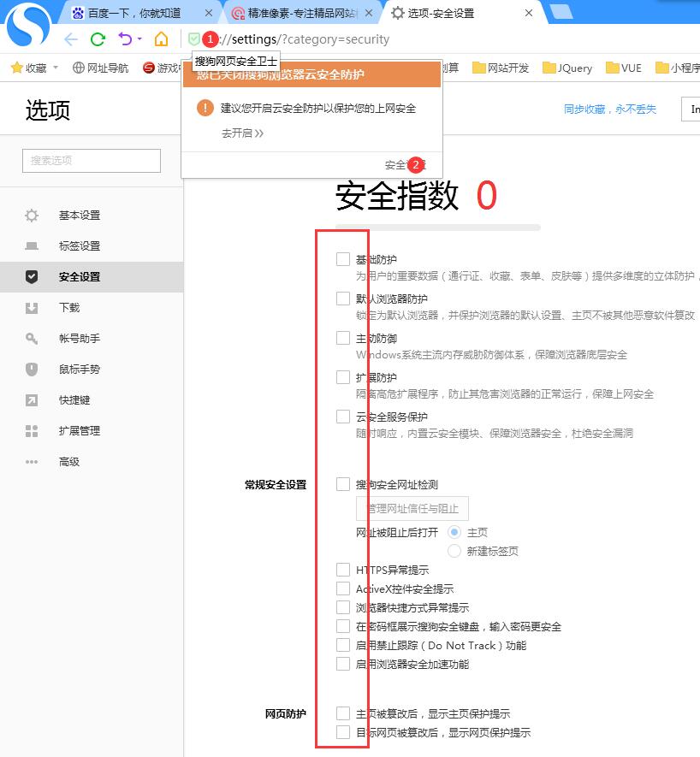The height and width of the screenshot is (757, 700).
Task: Switch to the 百度一下 tab
Action: coord(134,13)
